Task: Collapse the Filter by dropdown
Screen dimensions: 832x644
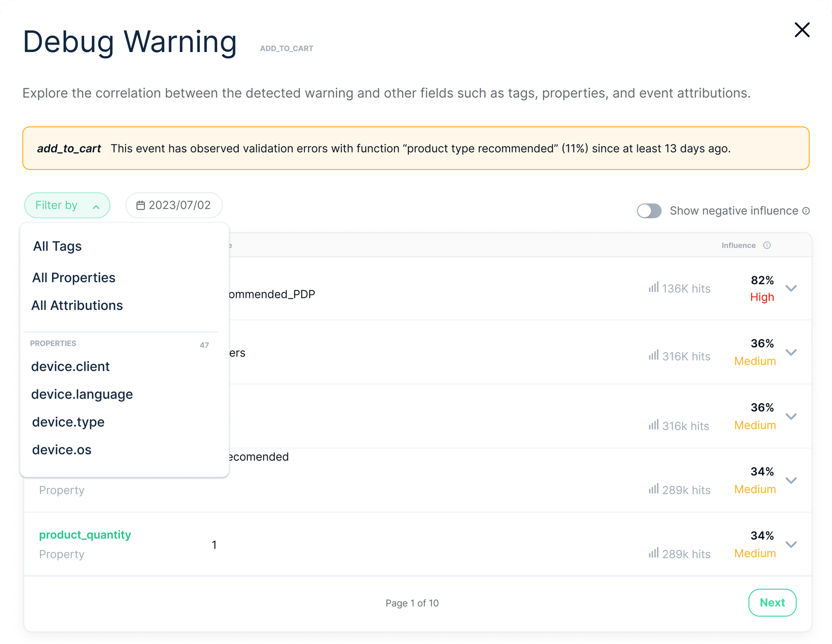Action: pos(67,205)
